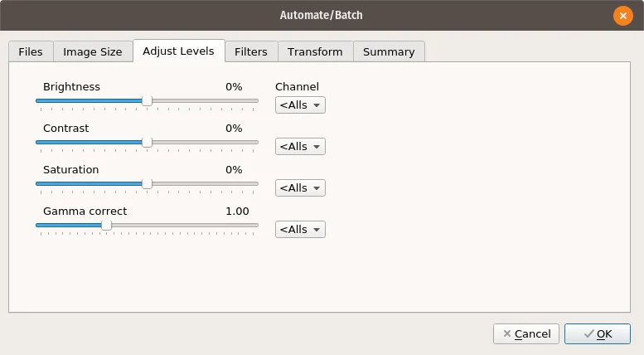Click the Contrast label
644x355 pixels.
click(x=65, y=129)
